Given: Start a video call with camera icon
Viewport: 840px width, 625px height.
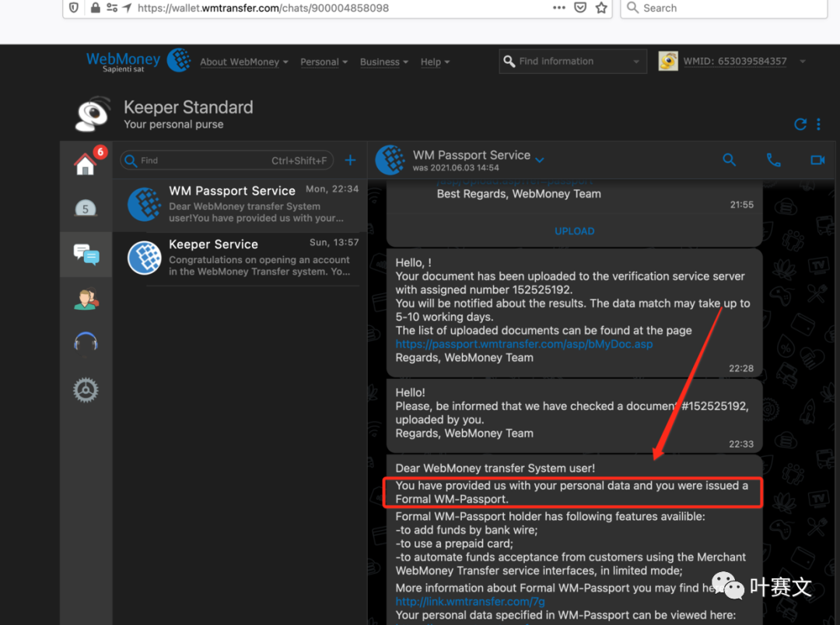Looking at the screenshot, I should 817,160.
